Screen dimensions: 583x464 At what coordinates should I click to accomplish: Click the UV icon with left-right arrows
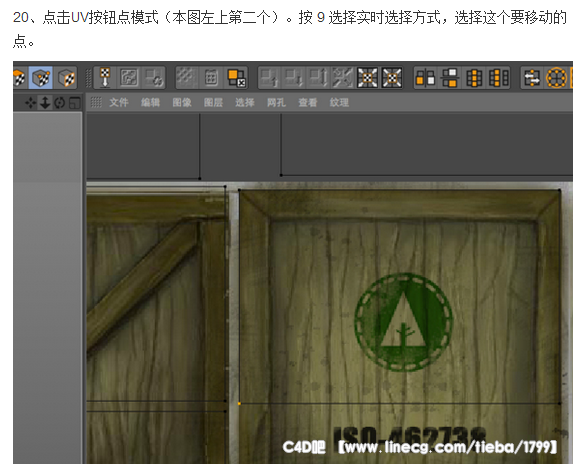tap(532, 78)
